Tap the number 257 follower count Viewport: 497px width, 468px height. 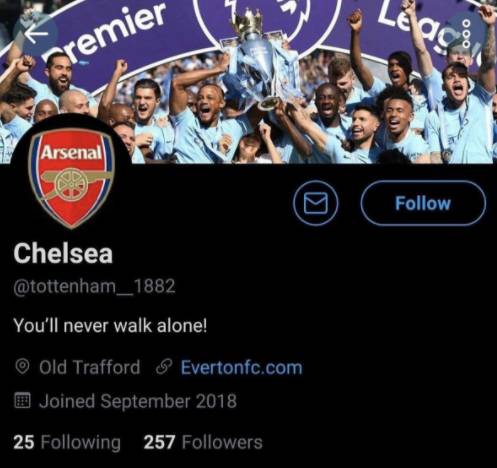(x=159, y=442)
